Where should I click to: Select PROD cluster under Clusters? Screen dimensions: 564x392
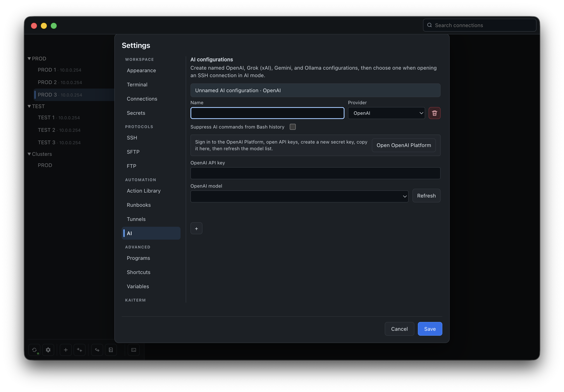click(x=45, y=165)
